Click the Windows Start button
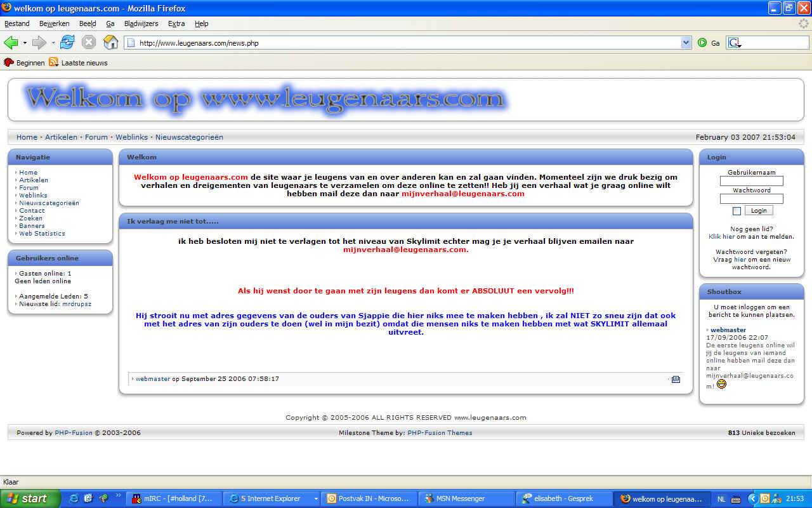The image size is (812, 508). click(29, 498)
